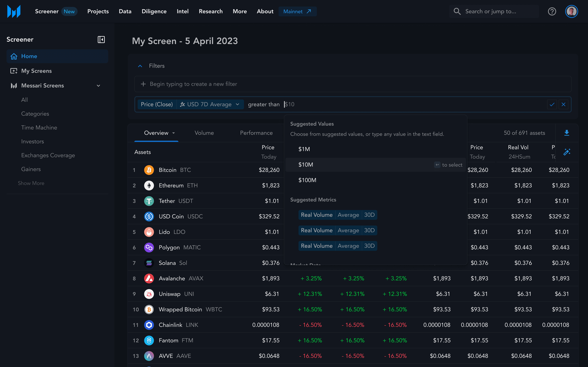588x367 pixels.
Task: Select the $100M suggested value
Action: [307, 180]
